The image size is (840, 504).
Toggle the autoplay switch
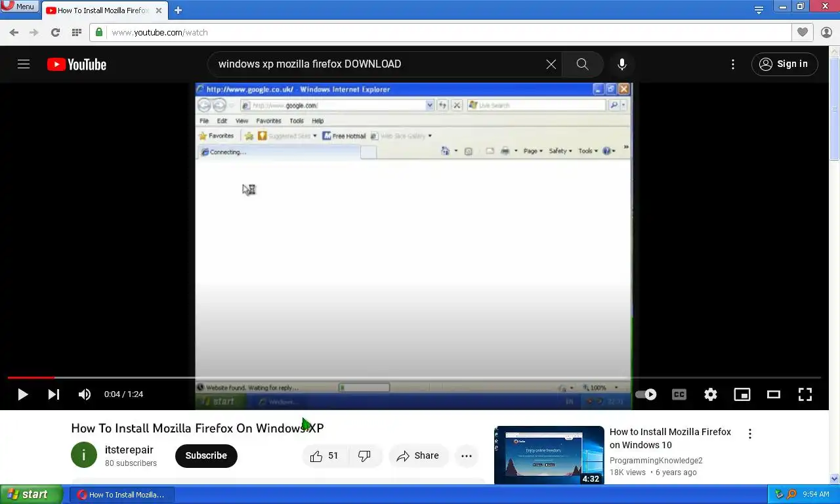click(646, 394)
